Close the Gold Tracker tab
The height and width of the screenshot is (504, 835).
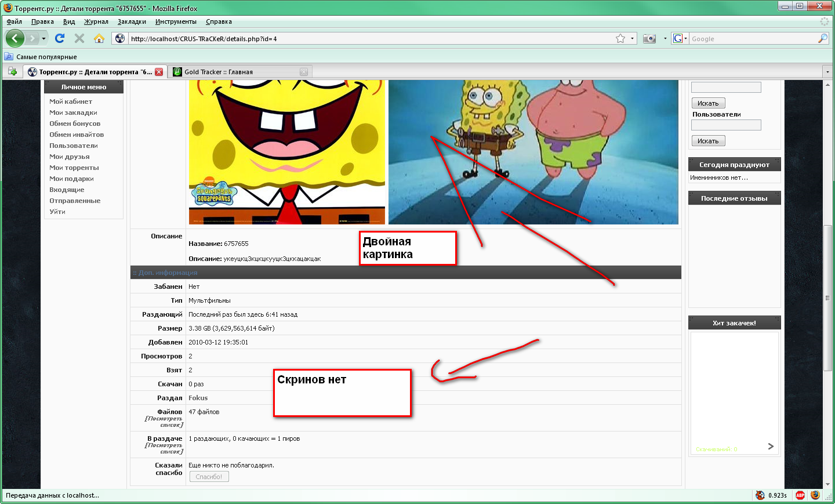pos(304,72)
